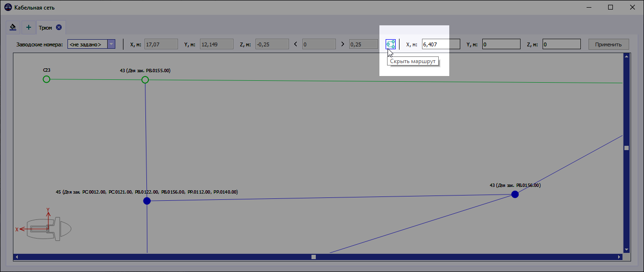Click the horizontal scrollbar left arrow
The height and width of the screenshot is (272, 644).
click(17, 257)
